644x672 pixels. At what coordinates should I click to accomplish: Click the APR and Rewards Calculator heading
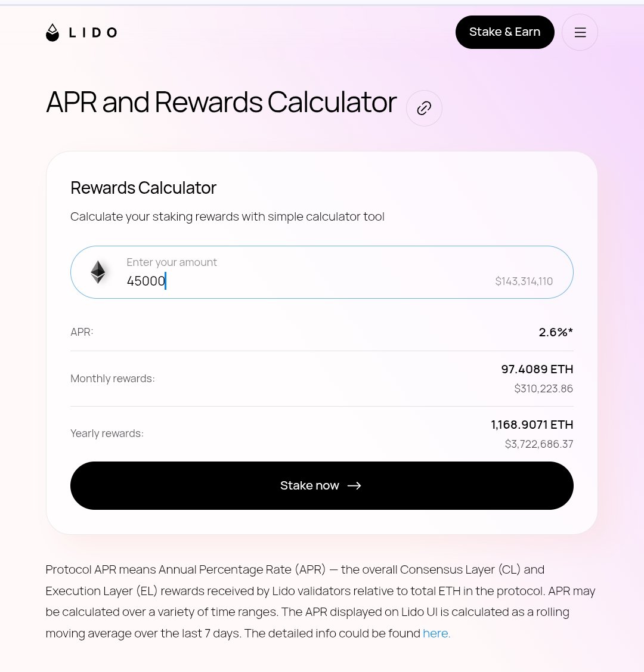click(221, 103)
